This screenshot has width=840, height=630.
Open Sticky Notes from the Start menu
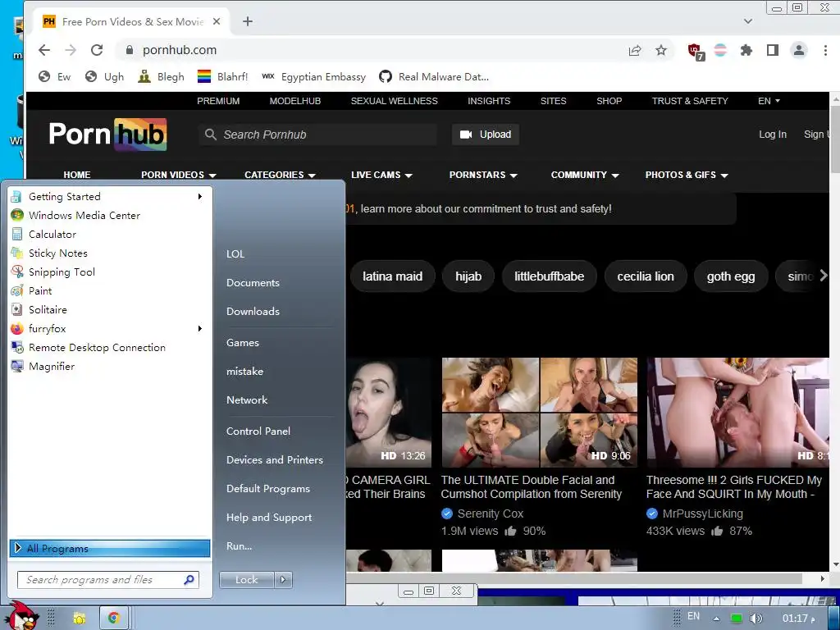(58, 253)
